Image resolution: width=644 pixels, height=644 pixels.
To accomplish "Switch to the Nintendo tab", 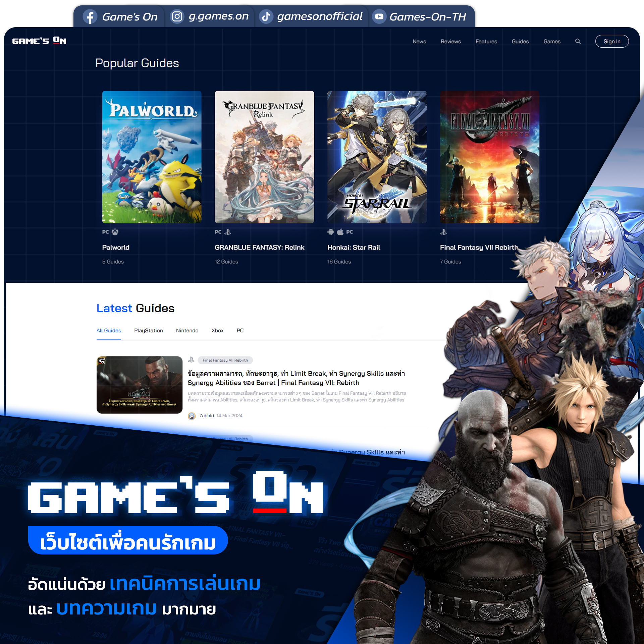I will point(187,330).
